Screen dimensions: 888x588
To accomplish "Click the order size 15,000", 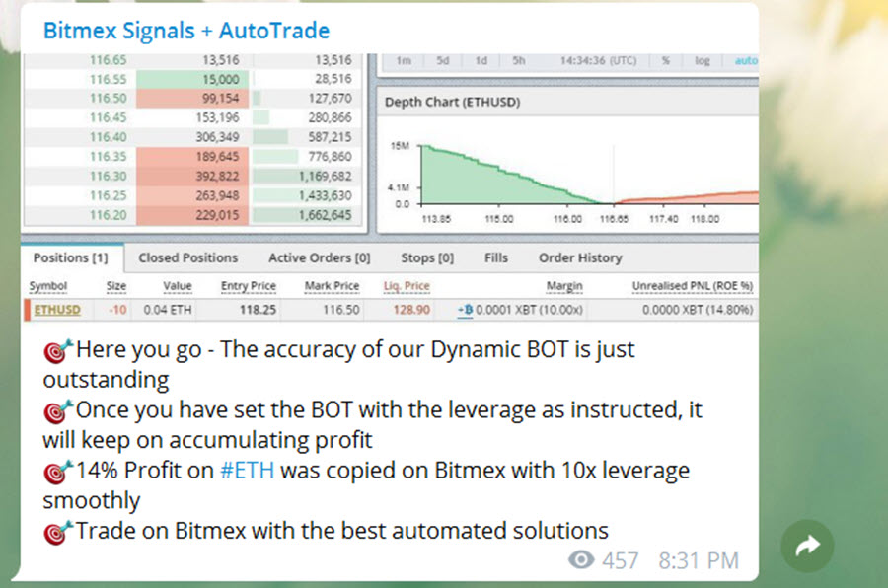I will click(221, 79).
